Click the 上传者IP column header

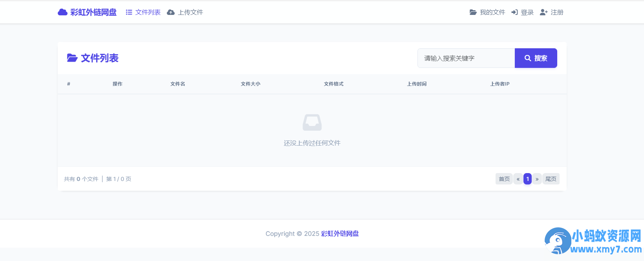pos(500,84)
